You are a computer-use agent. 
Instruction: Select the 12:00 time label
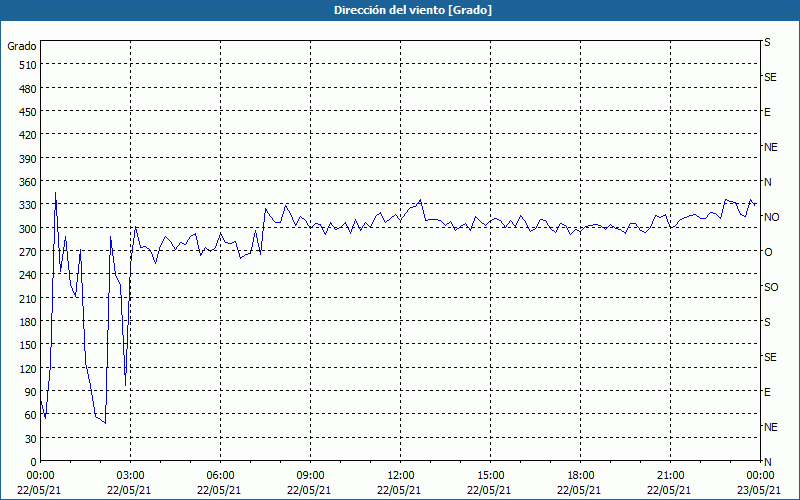[x=400, y=476]
